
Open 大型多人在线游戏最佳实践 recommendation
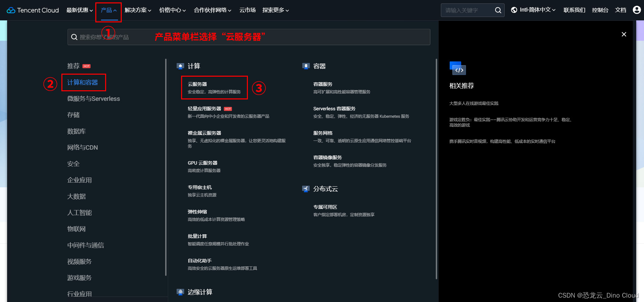coord(474,103)
